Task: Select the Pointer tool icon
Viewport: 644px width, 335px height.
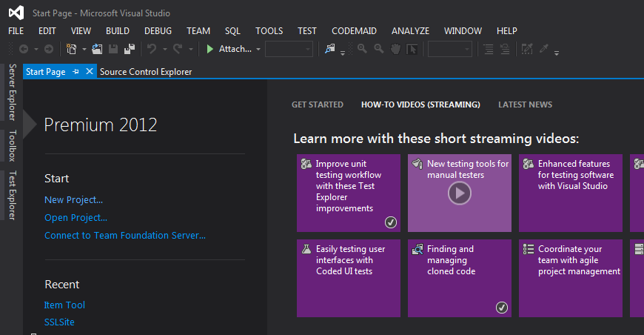Action: click(x=412, y=50)
